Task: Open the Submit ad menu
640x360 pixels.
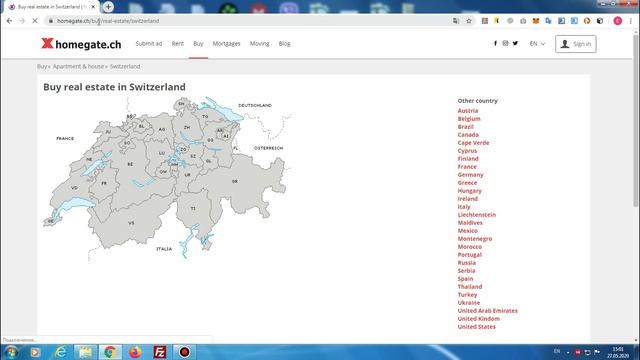Action: pyautogui.click(x=149, y=43)
